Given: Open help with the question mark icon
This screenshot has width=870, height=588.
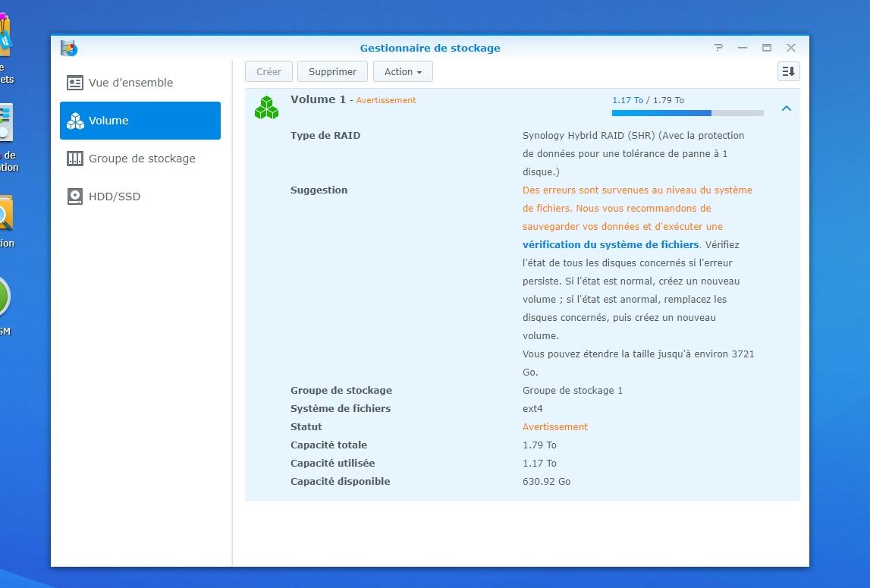Looking at the screenshot, I should 718,48.
